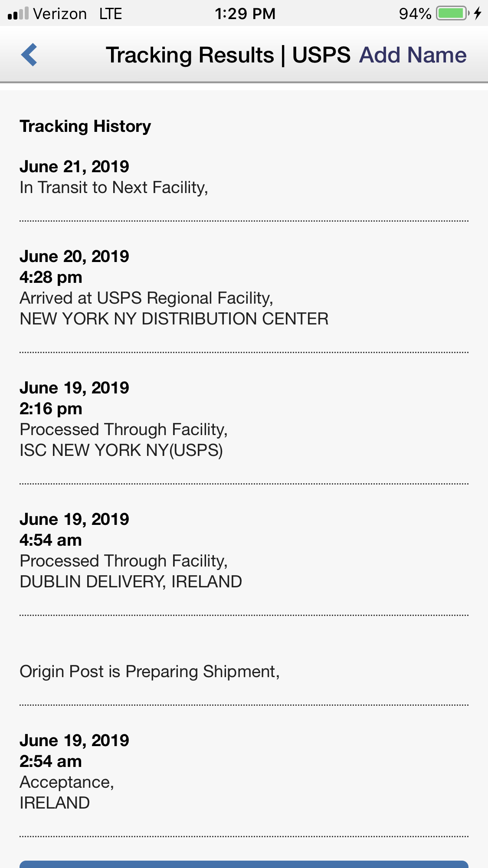Tap the blue back arrow
Viewport: 488px width, 868px height.
(x=29, y=55)
